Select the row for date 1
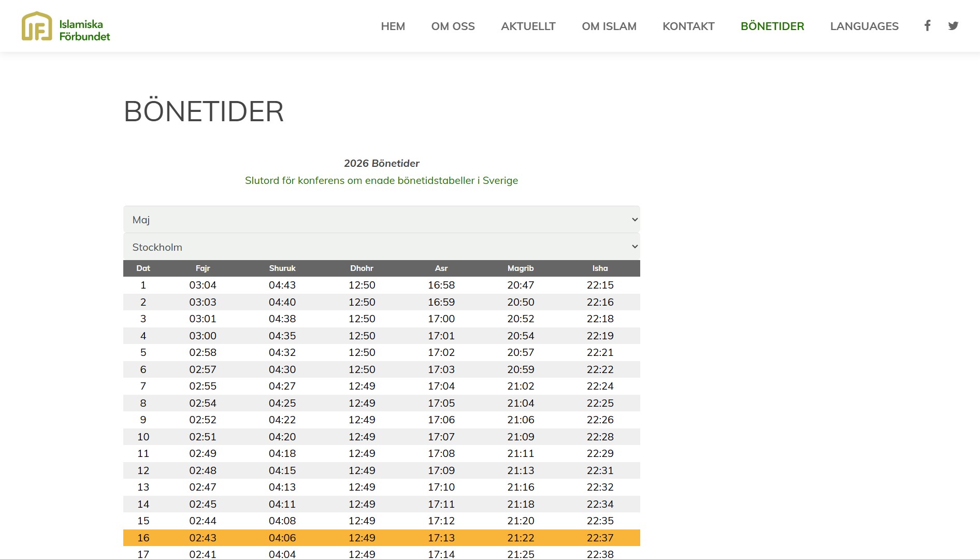 pyautogui.click(x=381, y=285)
